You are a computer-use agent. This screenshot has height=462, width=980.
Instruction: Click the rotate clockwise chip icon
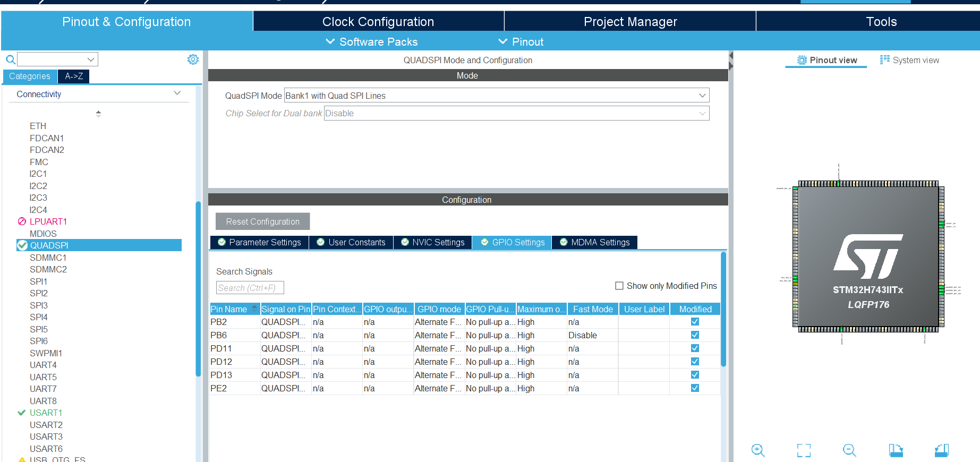coord(896,450)
